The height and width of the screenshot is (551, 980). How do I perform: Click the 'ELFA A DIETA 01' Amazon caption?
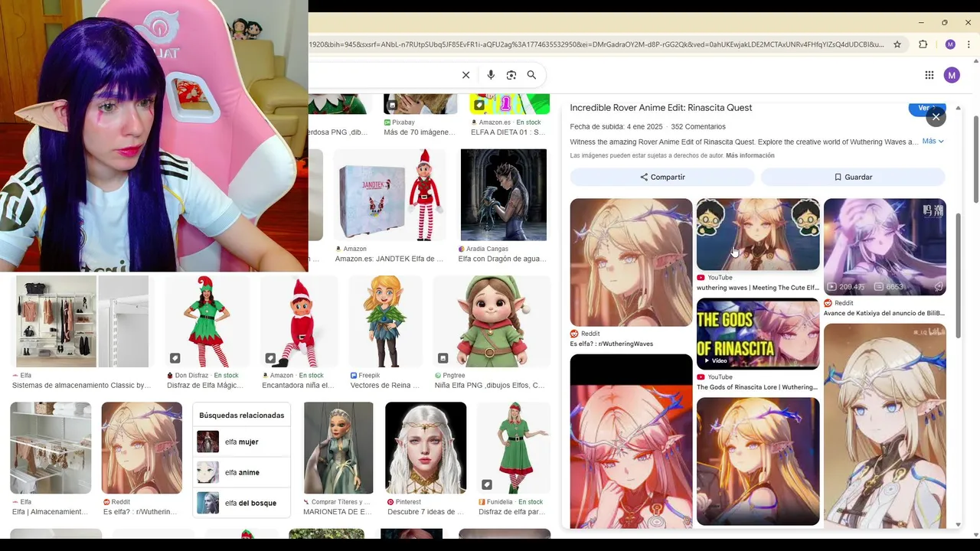(508, 132)
